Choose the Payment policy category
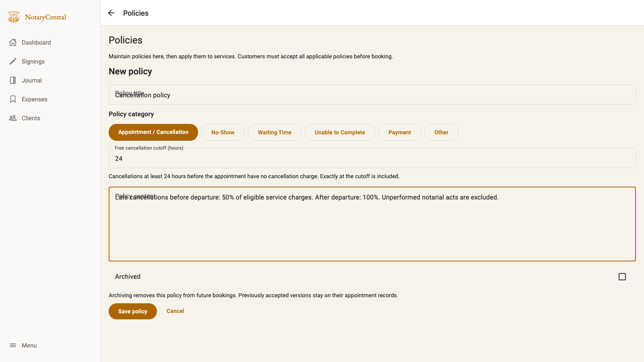The height and width of the screenshot is (362, 644). pyautogui.click(x=400, y=132)
